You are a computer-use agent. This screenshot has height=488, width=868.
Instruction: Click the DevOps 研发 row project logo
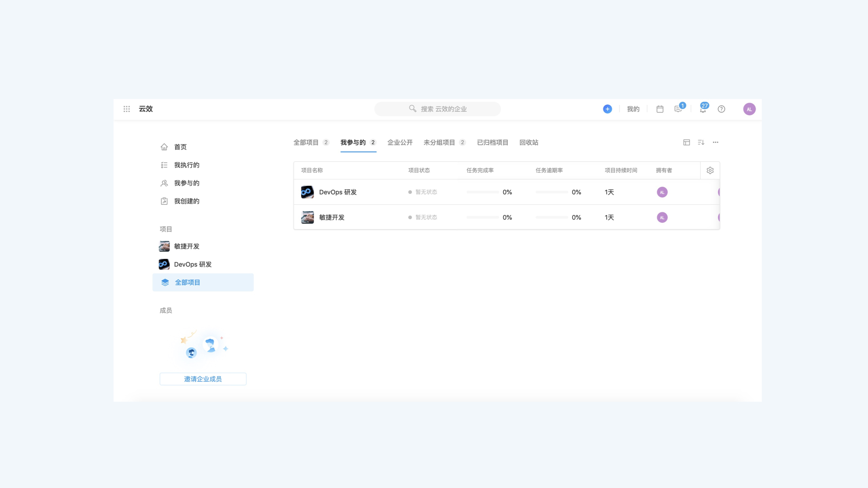click(x=307, y=192)
